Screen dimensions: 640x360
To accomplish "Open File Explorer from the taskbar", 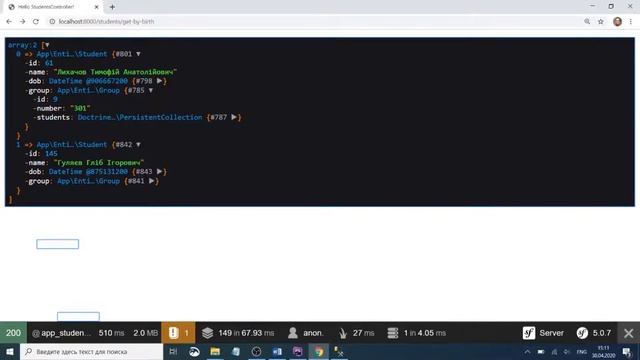I will (215, 351).
